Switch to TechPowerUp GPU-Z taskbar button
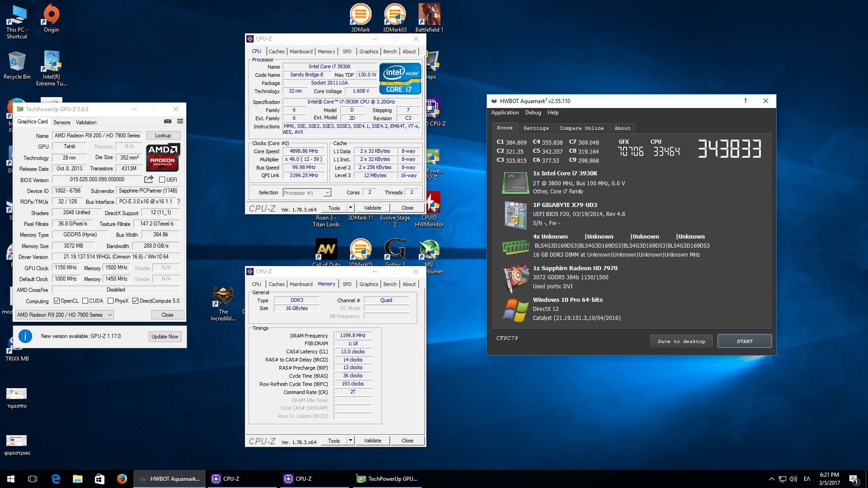This screenshot has width=868, height=488. click(x=387, y=479)
